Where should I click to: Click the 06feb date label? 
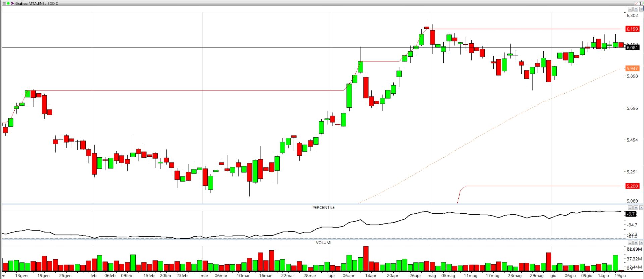pos(110,276)
